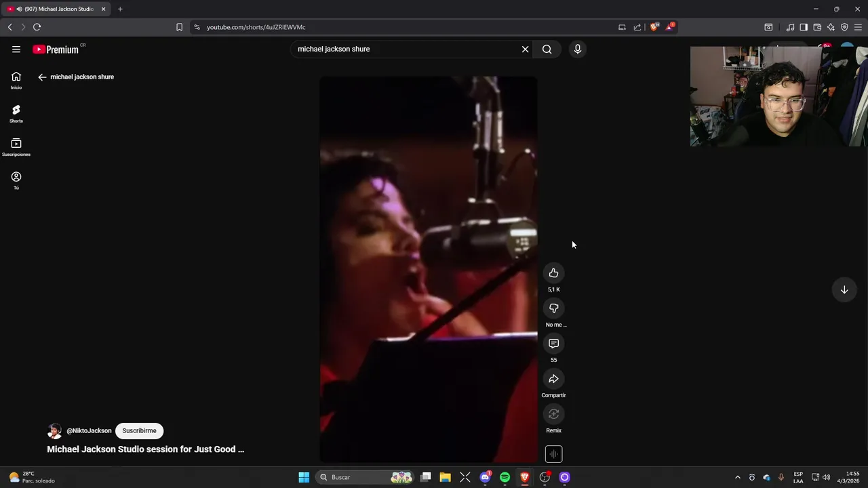Open the comments showing 55
The height and width of the screenshot is (488, 868).
[553, 344]
